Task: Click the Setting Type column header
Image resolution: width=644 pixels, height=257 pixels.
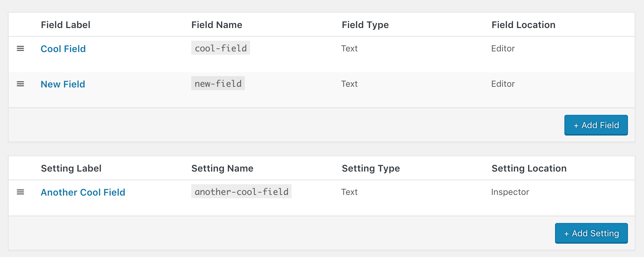Action: tap(371, 168)
